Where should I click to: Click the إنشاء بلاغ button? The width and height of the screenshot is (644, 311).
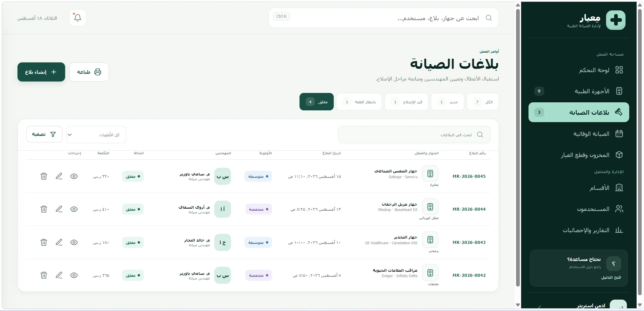pos(41,72)
